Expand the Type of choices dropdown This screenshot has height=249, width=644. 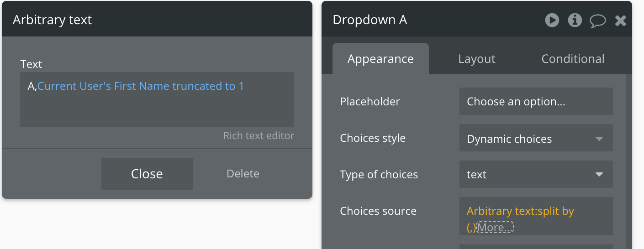(536, 174)
